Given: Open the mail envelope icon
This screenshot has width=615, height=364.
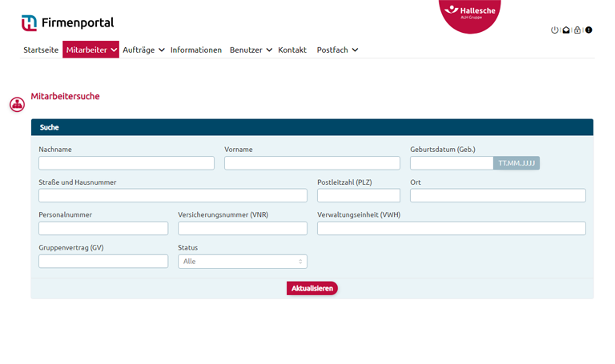Looking at the screenshot, I should pyautogui.click(x=565, y=30).
